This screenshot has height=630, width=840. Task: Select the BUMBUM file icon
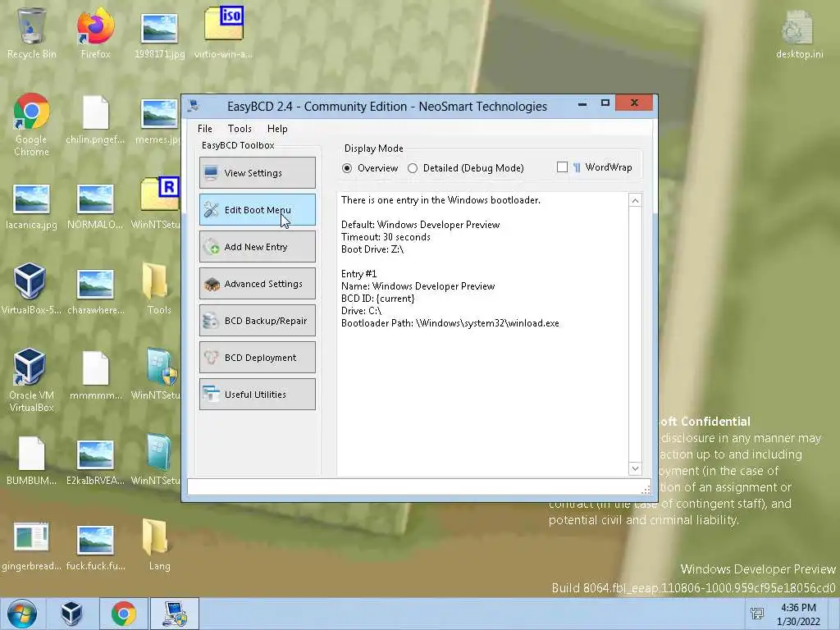click(x=31, y=461)
